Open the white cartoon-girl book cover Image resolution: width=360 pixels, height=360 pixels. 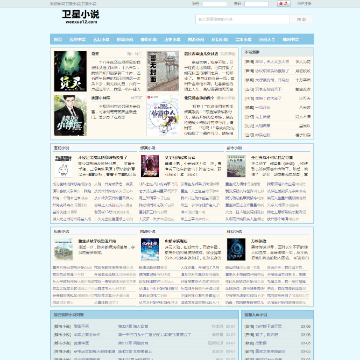(x=163, y=115)
